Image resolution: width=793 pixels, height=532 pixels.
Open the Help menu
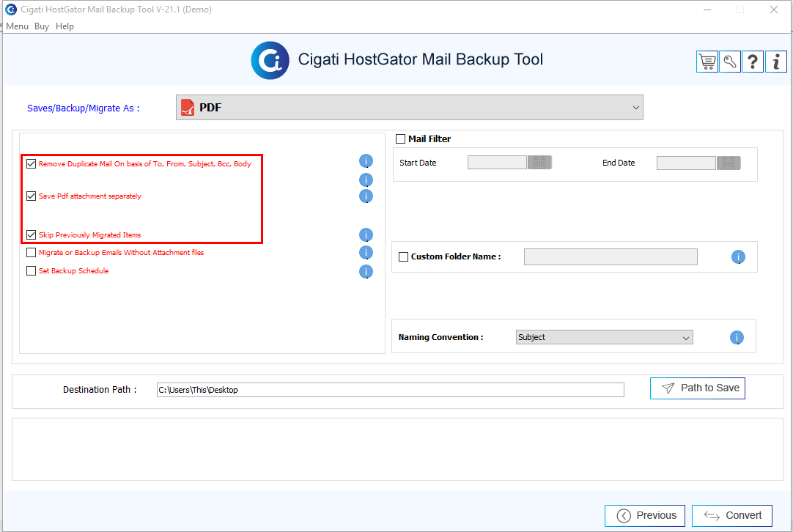64,26
